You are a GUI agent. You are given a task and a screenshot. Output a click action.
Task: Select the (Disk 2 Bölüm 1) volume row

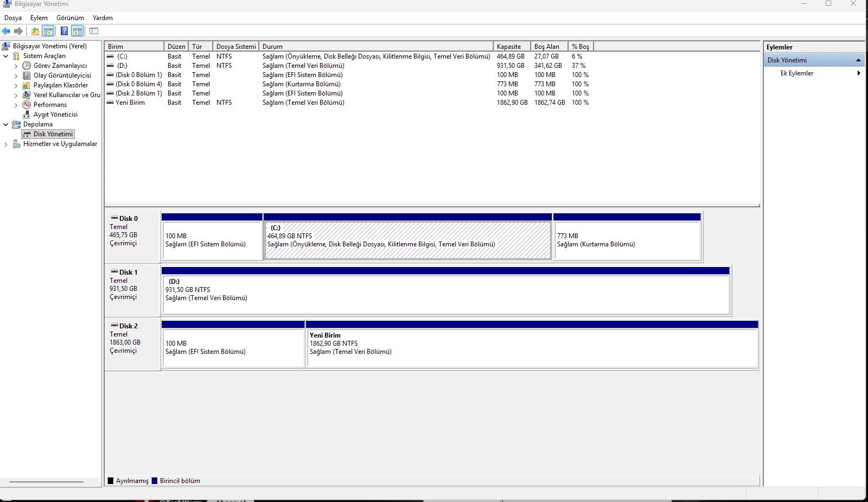pos(348,93)
